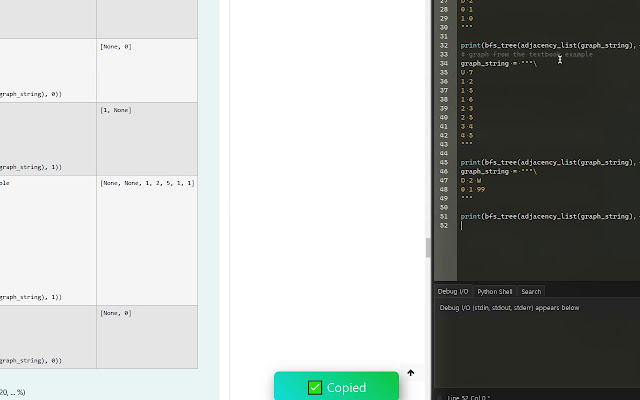
Task: Click the green checkmark in Copied toast
Action: tap(314, 387)
